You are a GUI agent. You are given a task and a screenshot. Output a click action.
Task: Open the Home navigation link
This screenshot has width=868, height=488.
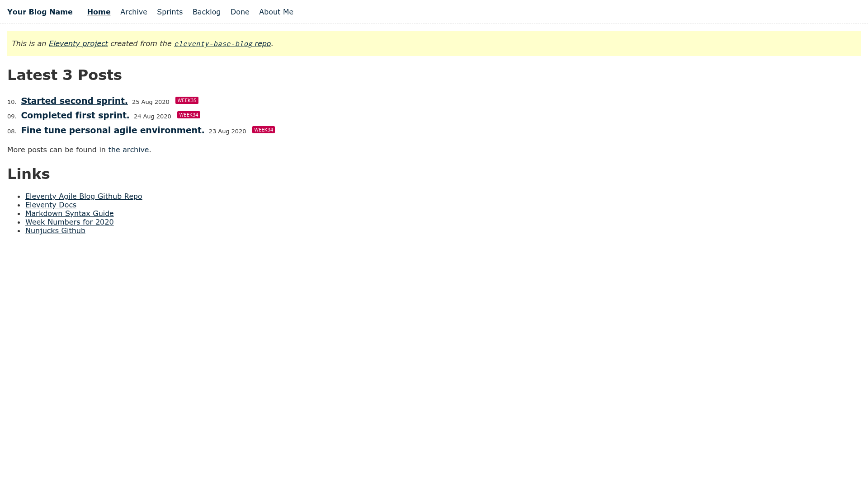point(99,12)
